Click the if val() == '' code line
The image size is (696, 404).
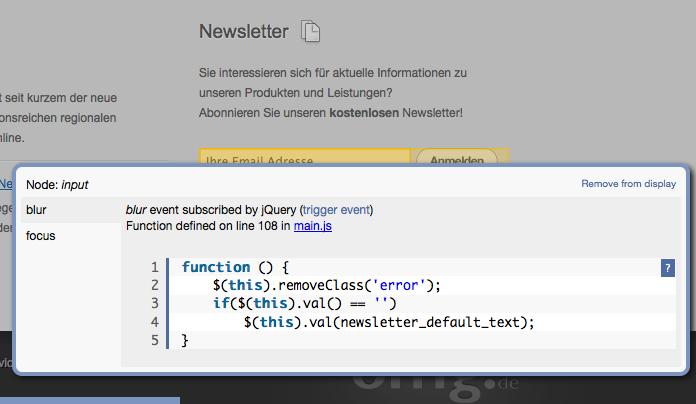305,304
